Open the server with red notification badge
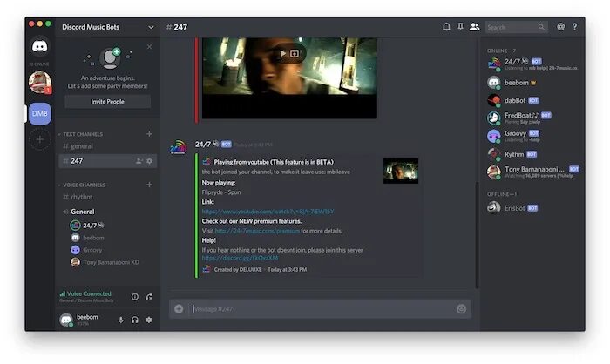Image resolution: width=610 pixels, height=364 pixels. pos(40,83)
